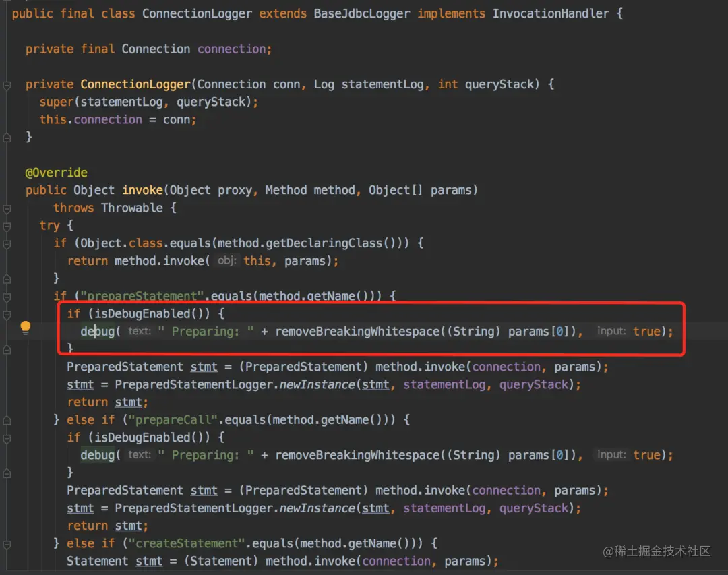Click the "createStatement" string literal
The image size is (728, 575).
pyautogui.click(x=187, y=543)
